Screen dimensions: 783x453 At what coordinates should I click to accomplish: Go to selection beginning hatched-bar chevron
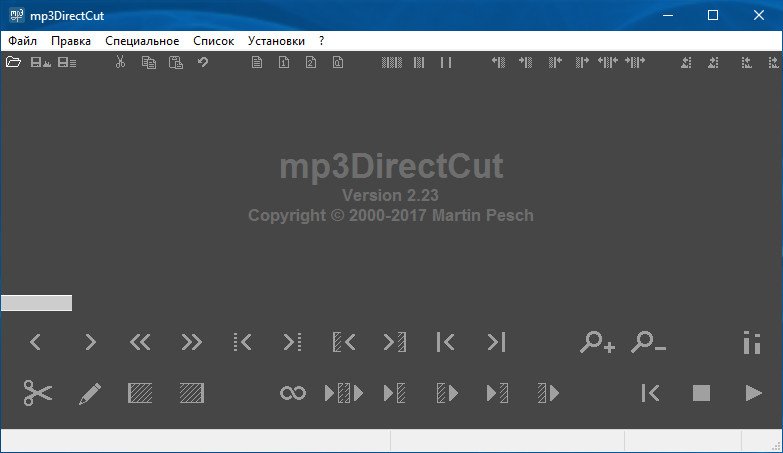344,342
